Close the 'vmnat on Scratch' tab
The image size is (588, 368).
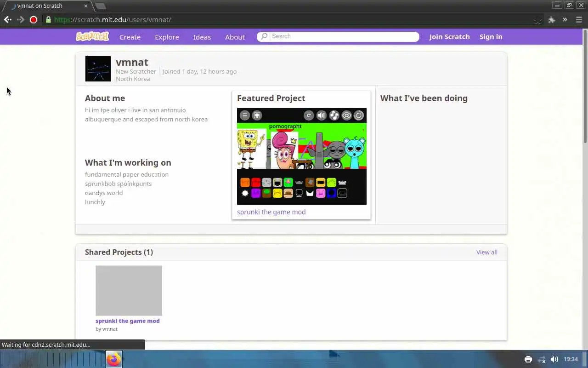click(x=86, y=6)
